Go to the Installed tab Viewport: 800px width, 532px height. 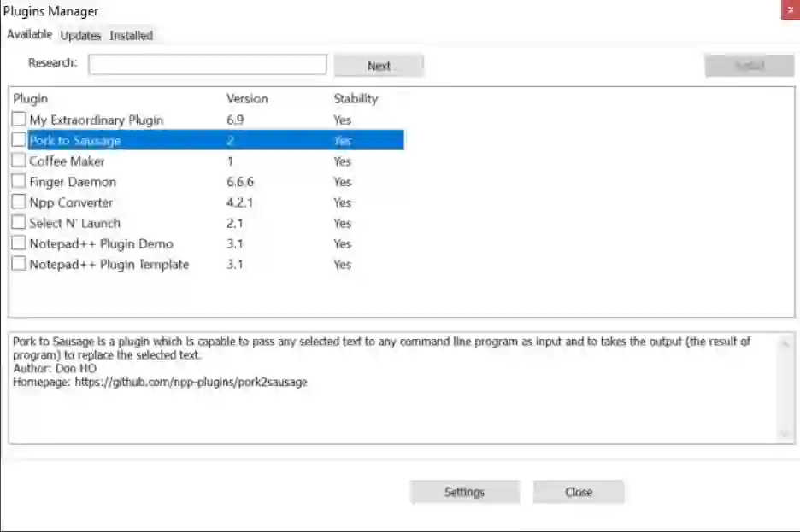point(131,35)
